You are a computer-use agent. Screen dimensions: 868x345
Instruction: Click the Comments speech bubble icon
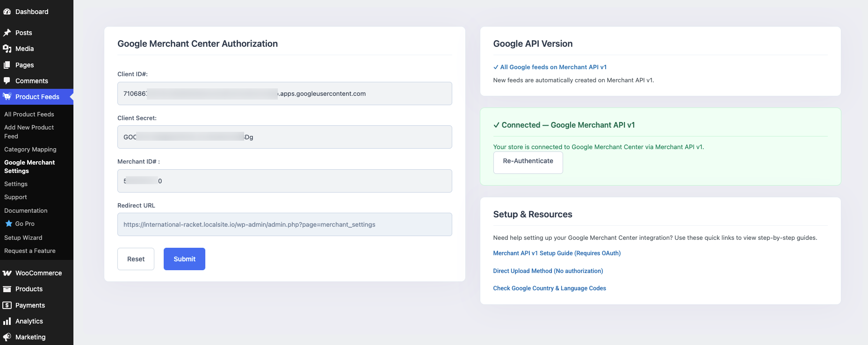(7, 81)
